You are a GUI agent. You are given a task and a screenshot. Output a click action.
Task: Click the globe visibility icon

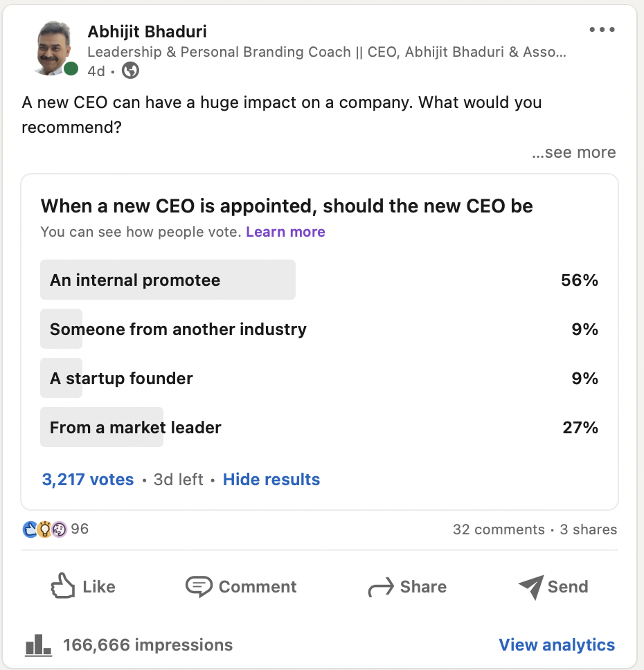click(x=130, y=71)
